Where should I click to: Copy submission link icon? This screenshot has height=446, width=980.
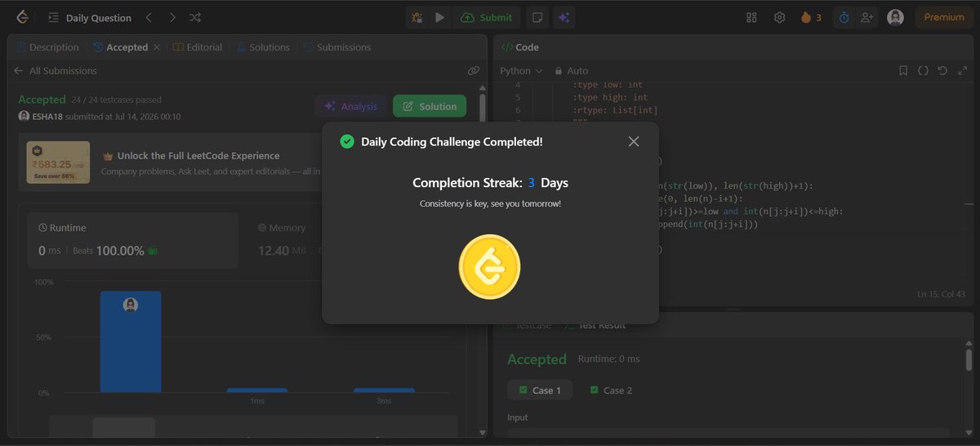(474, 71)
